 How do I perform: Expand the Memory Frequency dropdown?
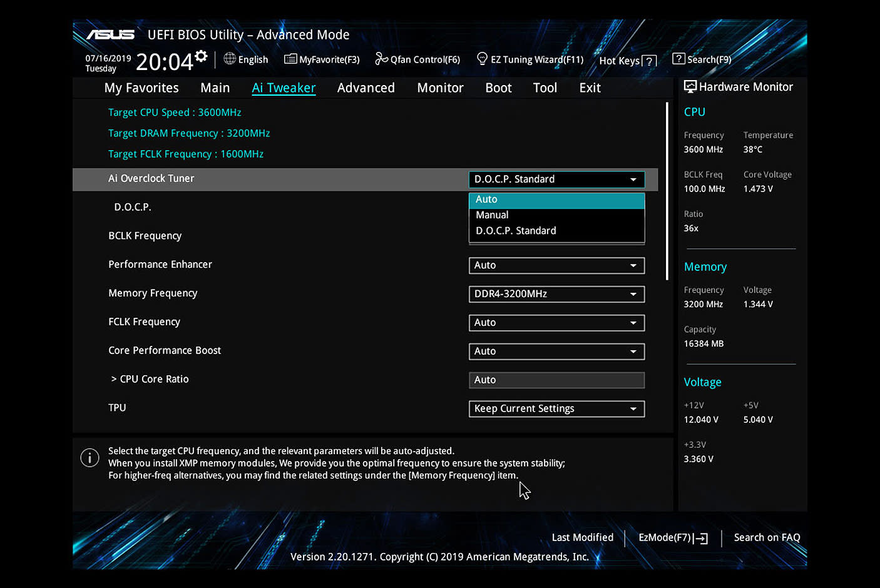556,294
